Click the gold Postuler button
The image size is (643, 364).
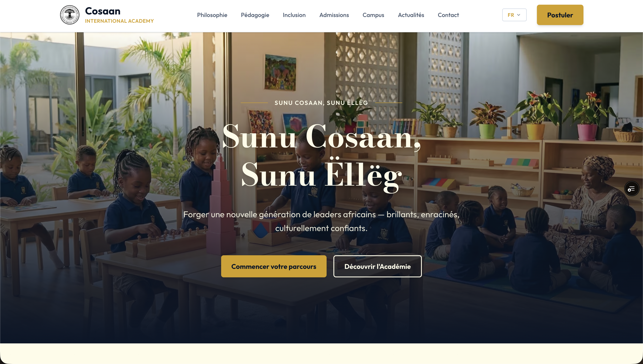click(x=560, y=15)
